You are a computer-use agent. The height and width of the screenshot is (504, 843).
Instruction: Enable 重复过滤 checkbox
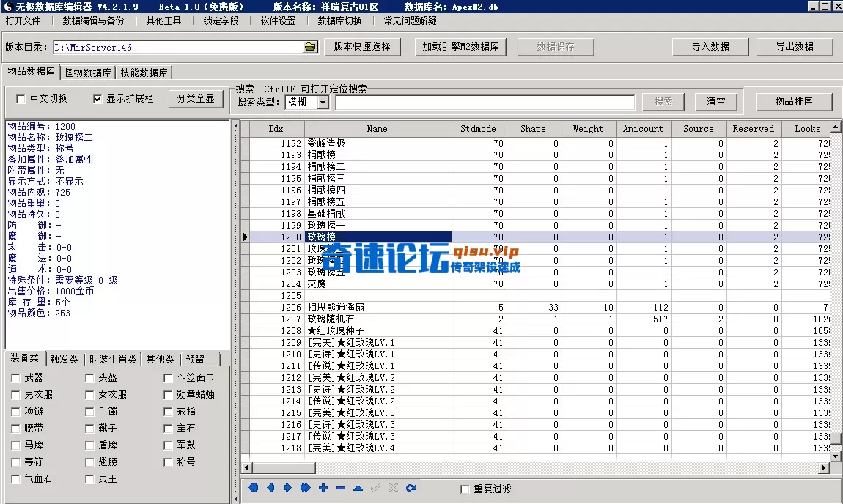(x=465, y=489)
